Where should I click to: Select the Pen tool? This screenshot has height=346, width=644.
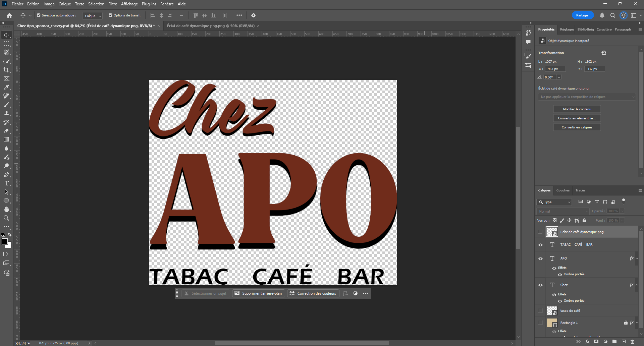(6, 174)
